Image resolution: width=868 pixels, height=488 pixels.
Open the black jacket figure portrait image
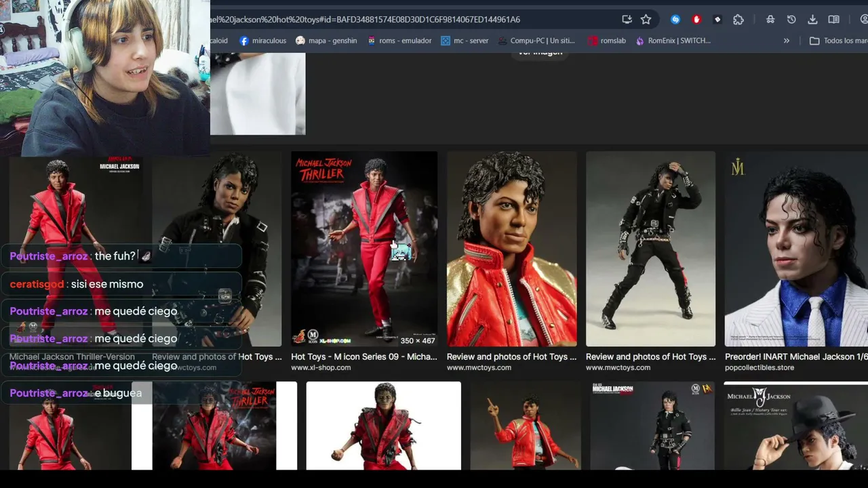pos(216,249)
